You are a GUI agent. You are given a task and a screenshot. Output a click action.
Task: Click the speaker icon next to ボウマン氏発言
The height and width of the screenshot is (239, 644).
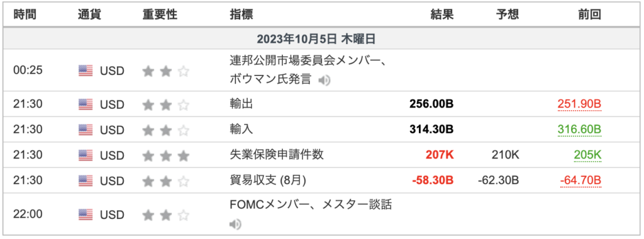(324, 81)
